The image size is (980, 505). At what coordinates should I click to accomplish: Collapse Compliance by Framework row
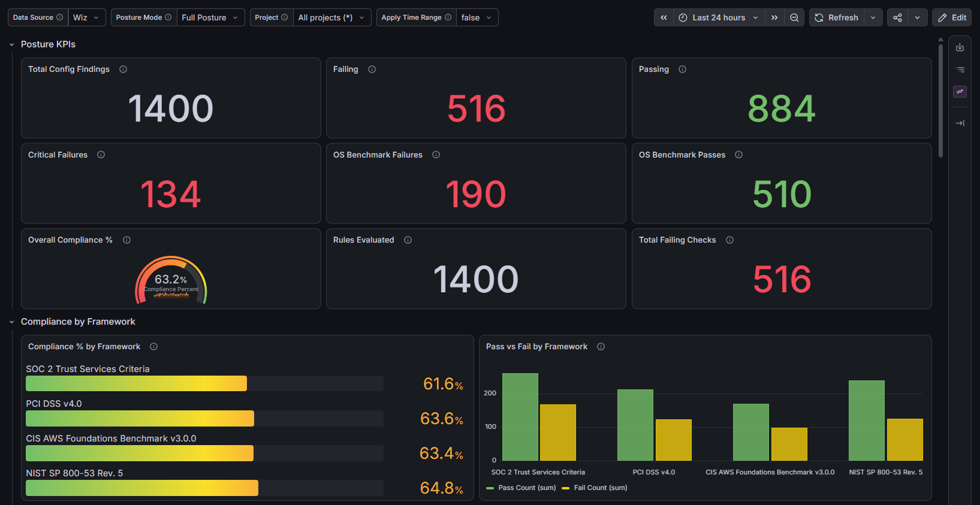tap(11, 322)
